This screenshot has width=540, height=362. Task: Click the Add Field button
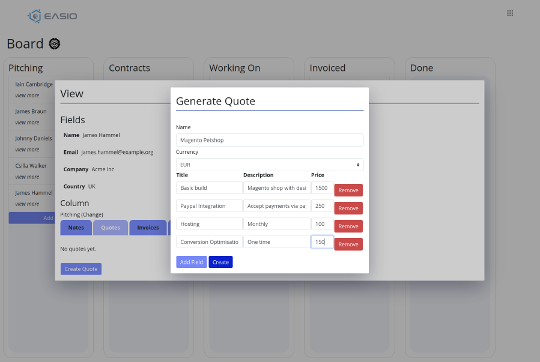point(191,262)
